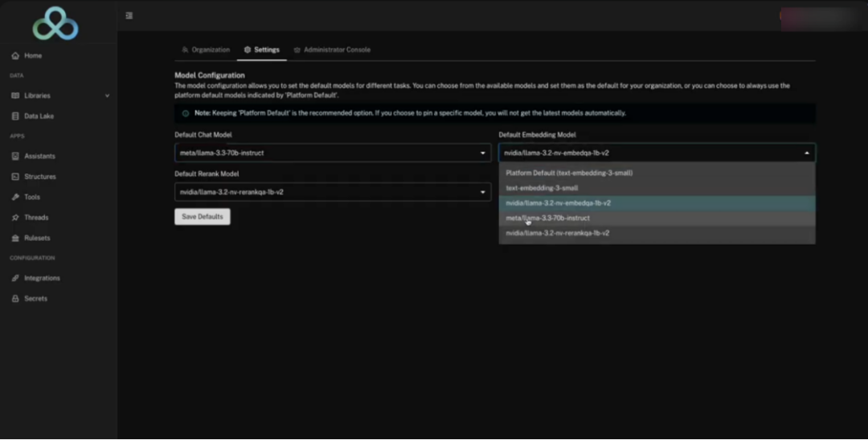The image size is (868, 440).
Task: Switch to the Administrator Console tab
Action: pyautogui.click(x=332, y=50)
